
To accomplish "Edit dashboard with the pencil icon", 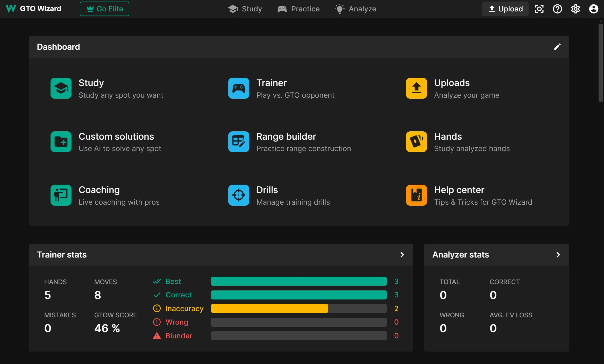I will [557, 47].
